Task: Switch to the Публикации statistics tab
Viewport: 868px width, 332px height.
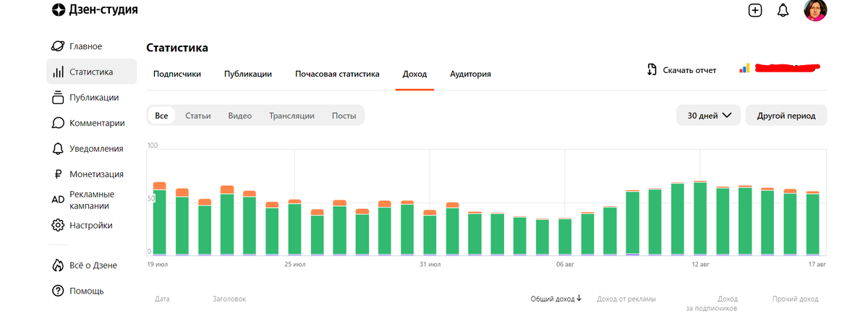Action: (248, 74)
